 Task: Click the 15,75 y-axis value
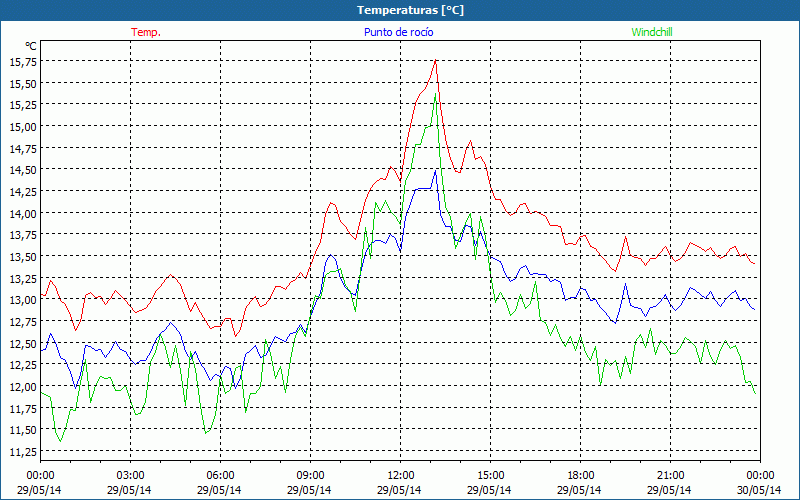click(x=23, y=61)
